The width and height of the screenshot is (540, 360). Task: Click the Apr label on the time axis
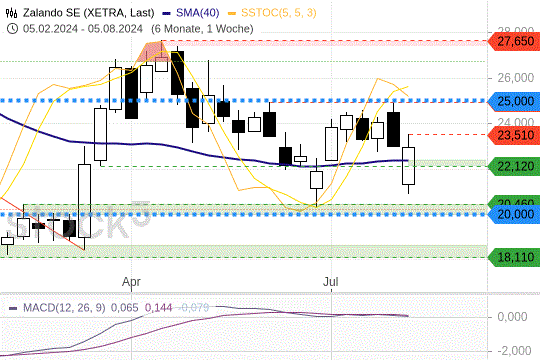131,282
